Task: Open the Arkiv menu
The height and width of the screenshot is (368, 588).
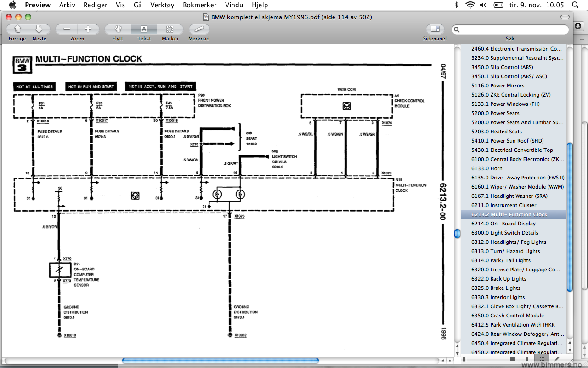Action: [x=68, y=5]
